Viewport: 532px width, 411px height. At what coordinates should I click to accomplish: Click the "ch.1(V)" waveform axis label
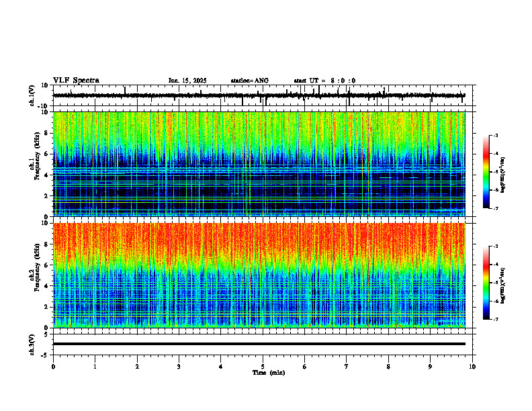coord(32,95)
